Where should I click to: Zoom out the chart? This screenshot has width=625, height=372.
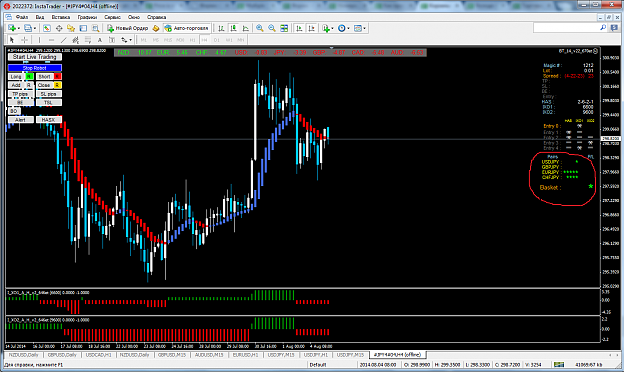click(272, 28)
